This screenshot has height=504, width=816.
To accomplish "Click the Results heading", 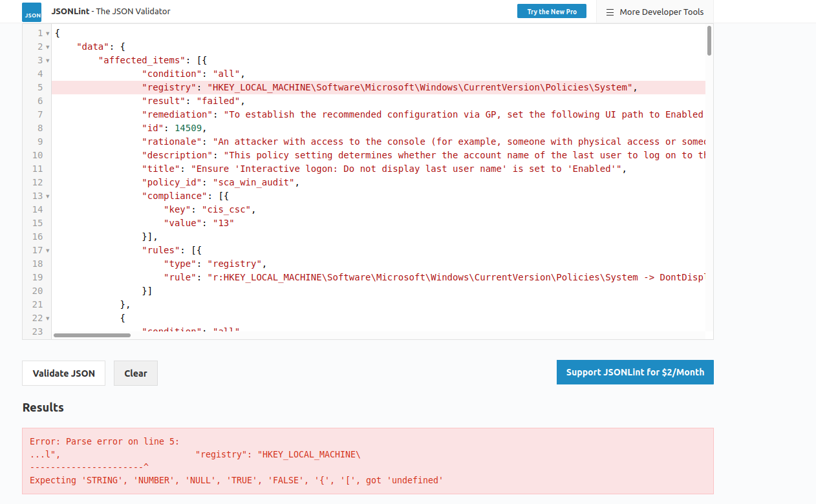I will [43, 407].
